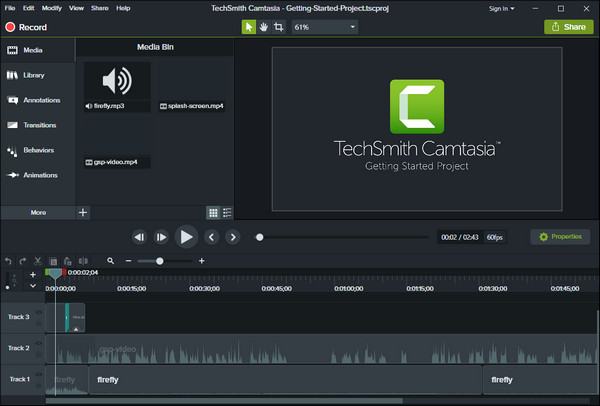Hide Track 3 using its eye icon
Image resolution: width=600 pixels, height=406 pixels.
pos(39,312)
